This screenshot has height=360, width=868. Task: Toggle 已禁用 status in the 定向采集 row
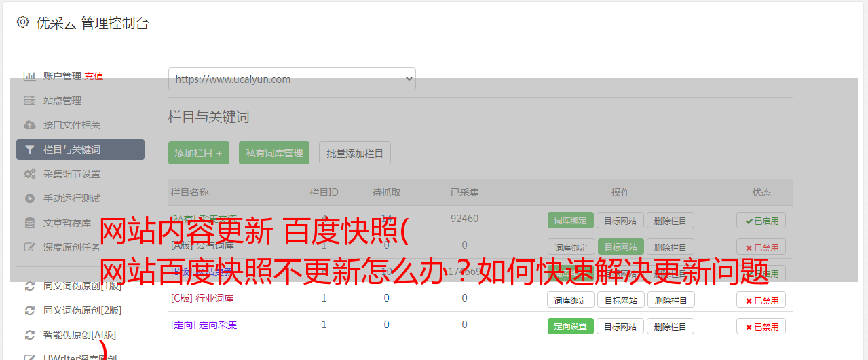point(761,326)
